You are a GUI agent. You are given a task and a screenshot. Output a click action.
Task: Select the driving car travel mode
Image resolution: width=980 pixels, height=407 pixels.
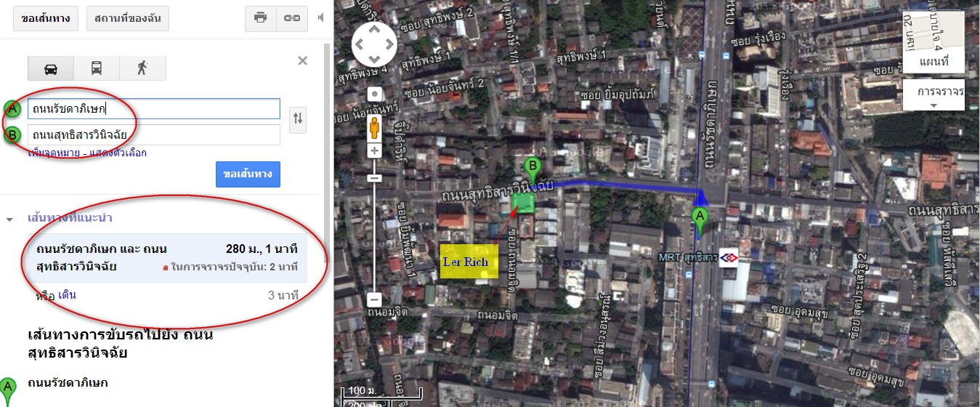51,68
